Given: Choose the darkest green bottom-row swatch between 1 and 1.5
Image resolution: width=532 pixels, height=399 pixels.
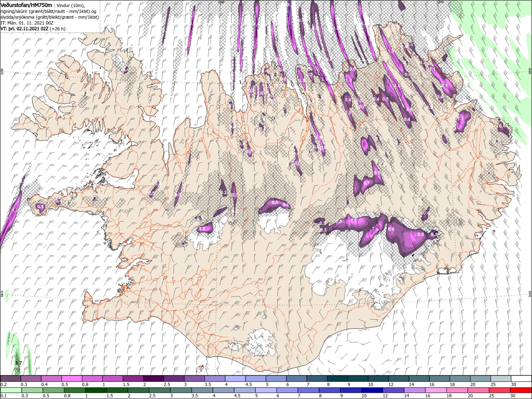Looking at the screenshot, I should (96, 390).
